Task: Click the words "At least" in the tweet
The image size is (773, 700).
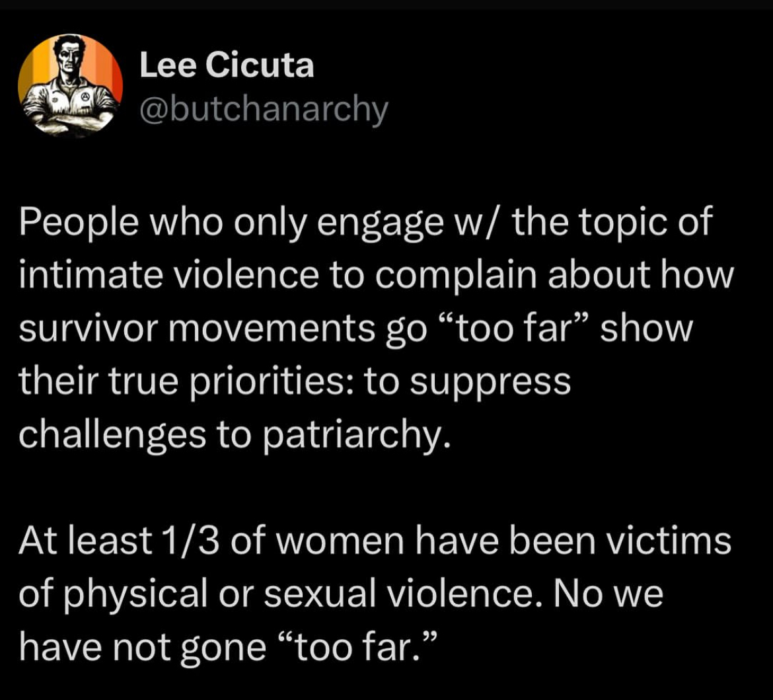Action: 85,541
